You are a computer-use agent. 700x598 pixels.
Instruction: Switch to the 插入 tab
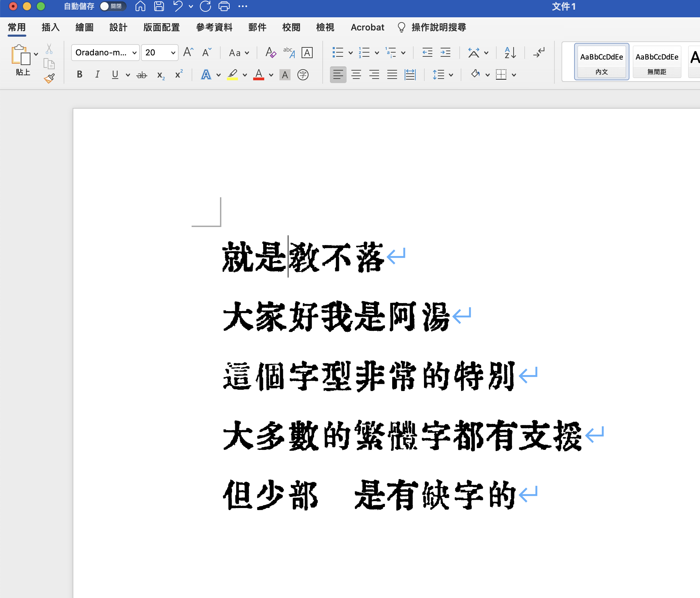(x=50, y=27)
